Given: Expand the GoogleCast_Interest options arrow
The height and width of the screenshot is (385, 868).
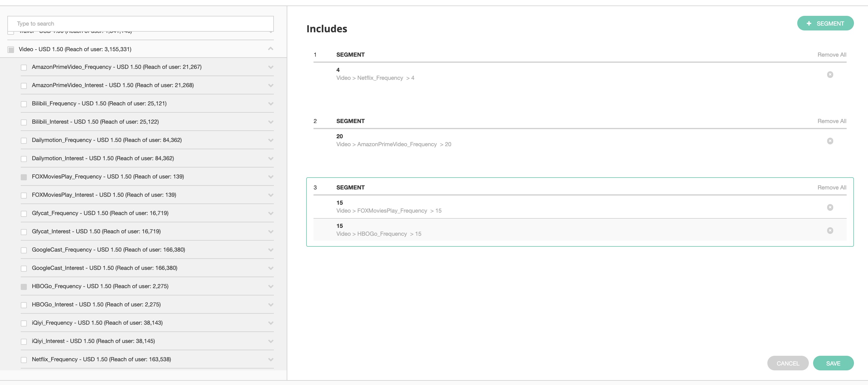Looking at the screenshot, I should [271, 268].
